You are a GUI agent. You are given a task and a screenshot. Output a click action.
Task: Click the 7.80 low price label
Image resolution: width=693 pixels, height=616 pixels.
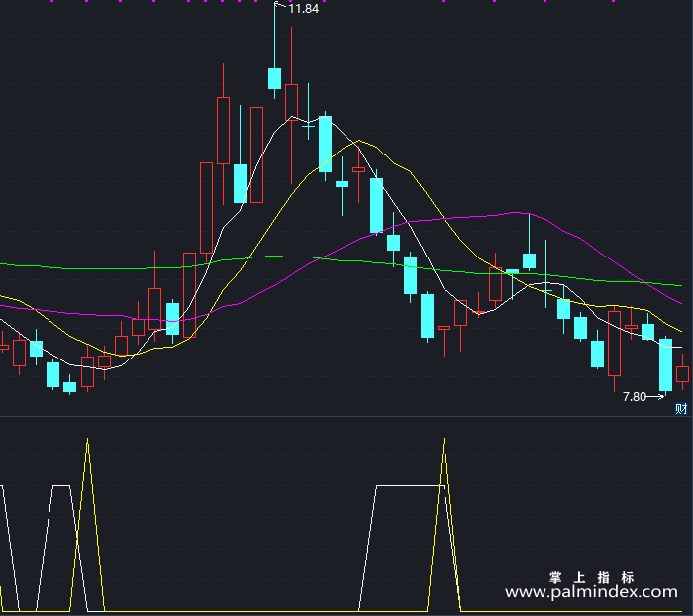[635, 397]
